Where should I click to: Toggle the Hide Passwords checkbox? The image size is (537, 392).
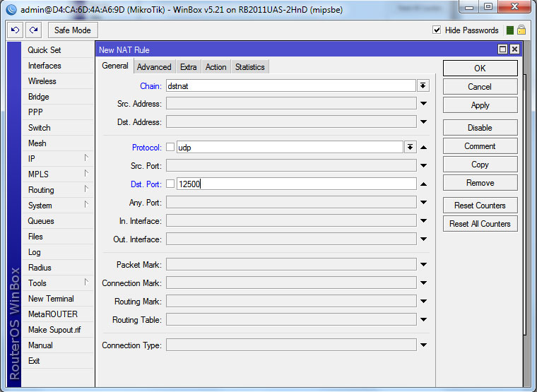(437, 30)
